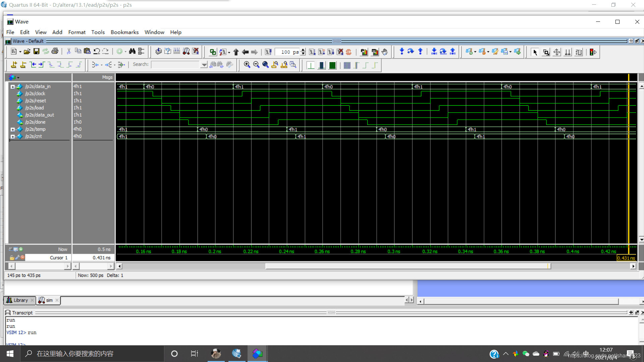Click the Zoom Out magnifier icon
The height and width of the screenshot is (362, 644).
[x=256, y=65]
